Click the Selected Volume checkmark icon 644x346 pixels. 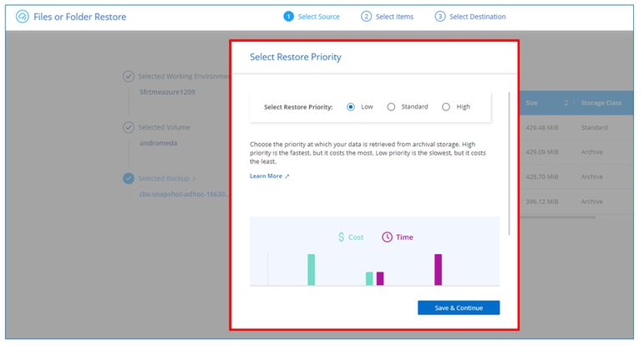point(128,127)
